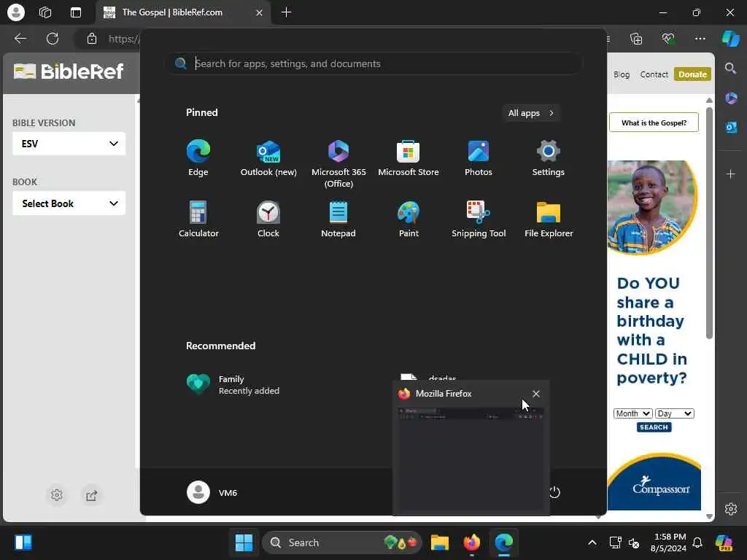The image size is (747, 560).
Task: Open Edge from pinned apps
Action: click(198, 159)
